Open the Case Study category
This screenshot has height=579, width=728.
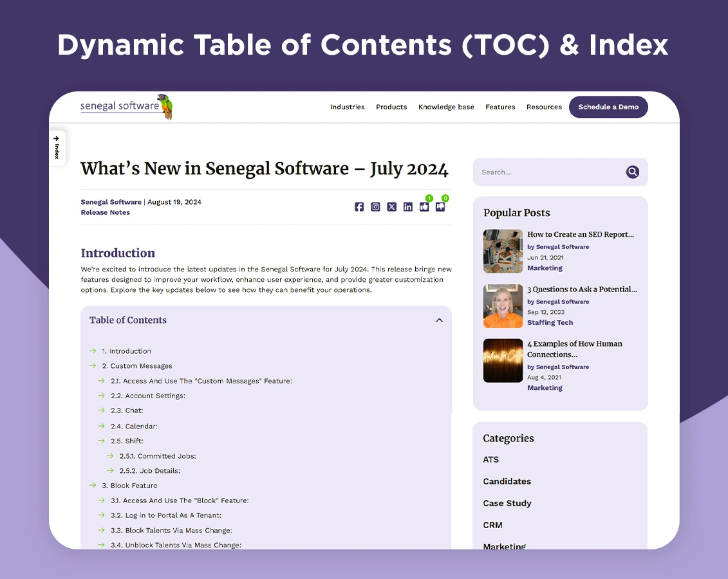507,503
